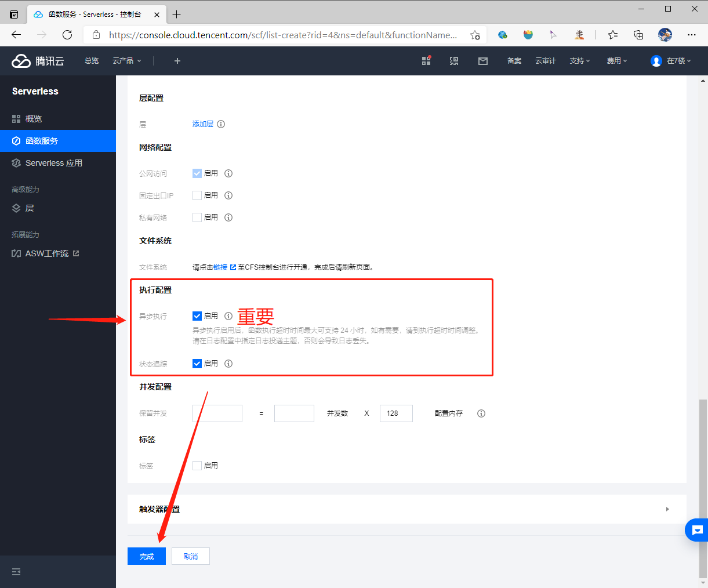Open the console apps grid icon
Screen dimensions: 708x588
426,60
